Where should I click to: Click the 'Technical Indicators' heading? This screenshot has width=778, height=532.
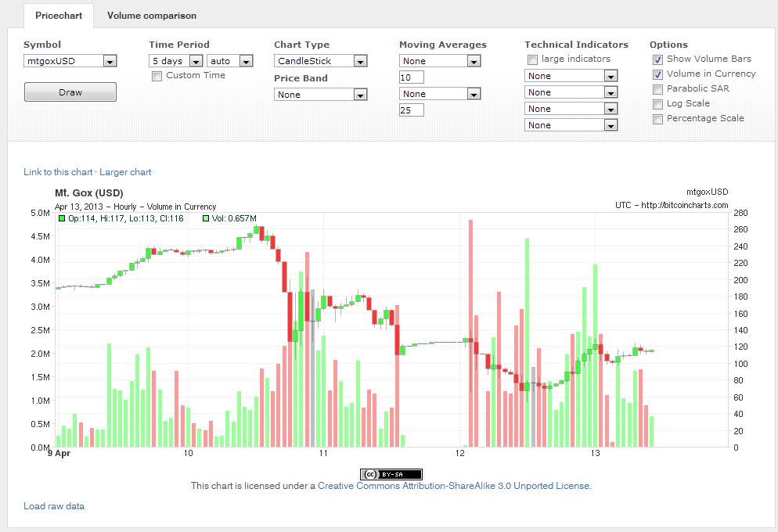click(577, 45)
